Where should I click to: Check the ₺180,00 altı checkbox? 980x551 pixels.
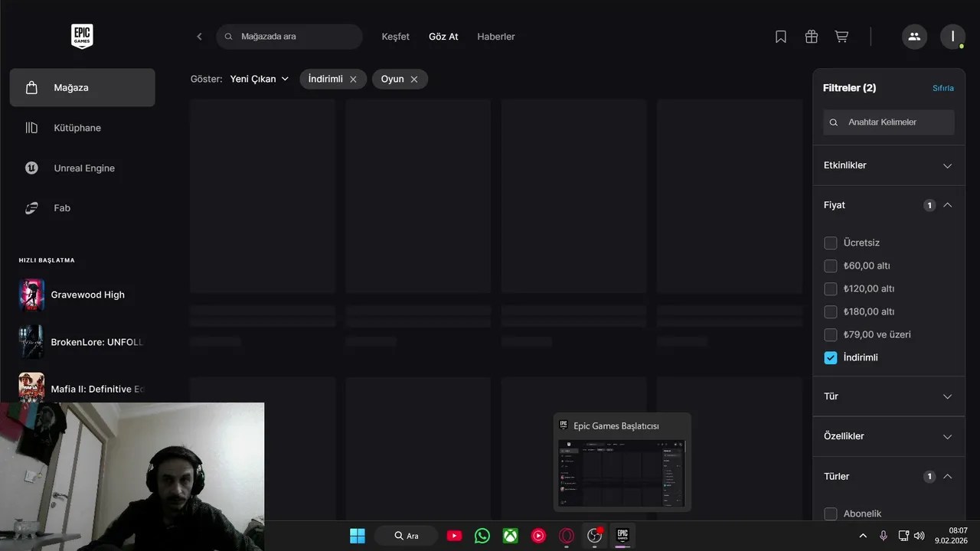(831, 311)
